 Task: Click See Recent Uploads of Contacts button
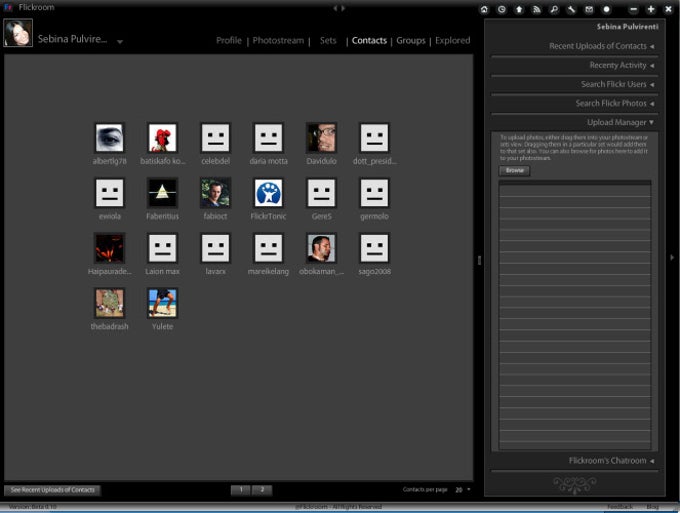coord(52,490)
